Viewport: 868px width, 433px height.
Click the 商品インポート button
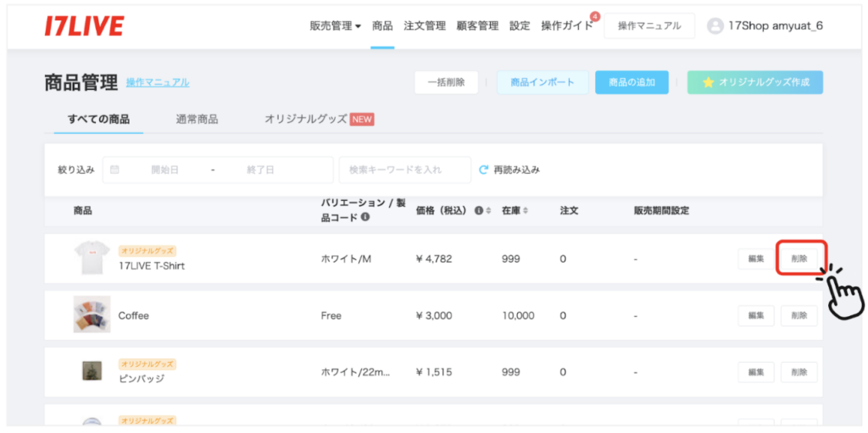point(542,82)
